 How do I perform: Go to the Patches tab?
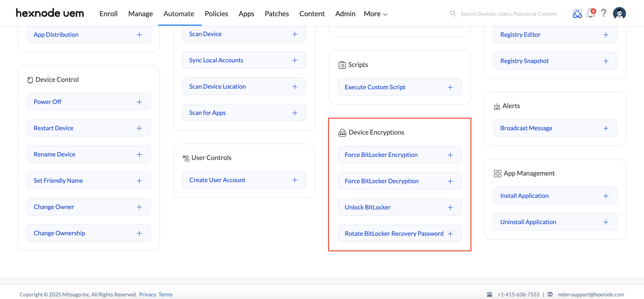pos(276,14)
